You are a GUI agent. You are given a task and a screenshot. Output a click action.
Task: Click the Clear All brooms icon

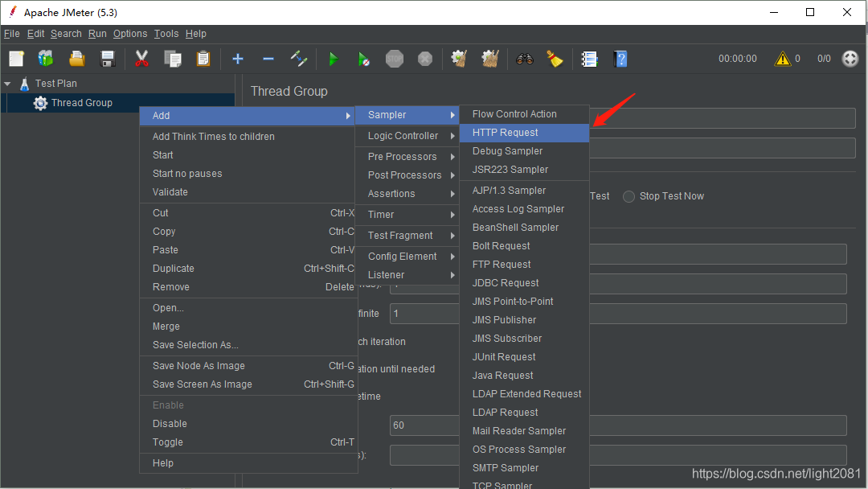point(490,59)
